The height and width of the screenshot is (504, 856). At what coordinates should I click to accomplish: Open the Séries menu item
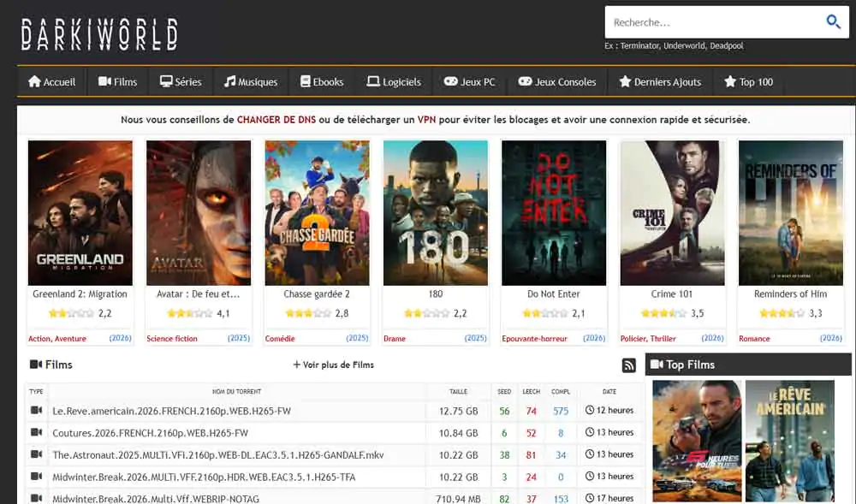[x=181, y=82]
